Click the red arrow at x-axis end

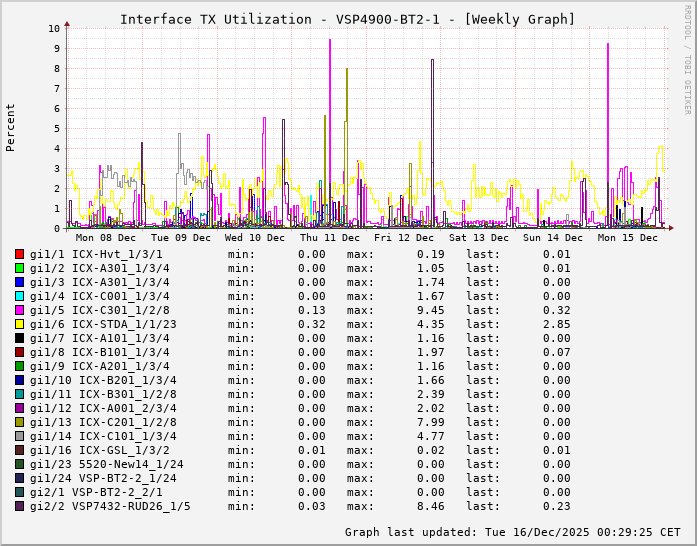670,228
